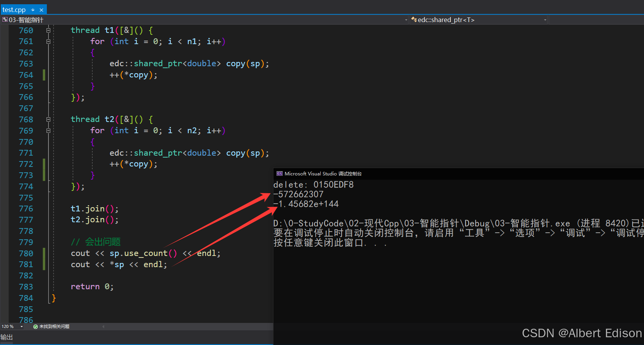
Task: Collapse the thread t2 lambda block
Action: coord(48,120)
